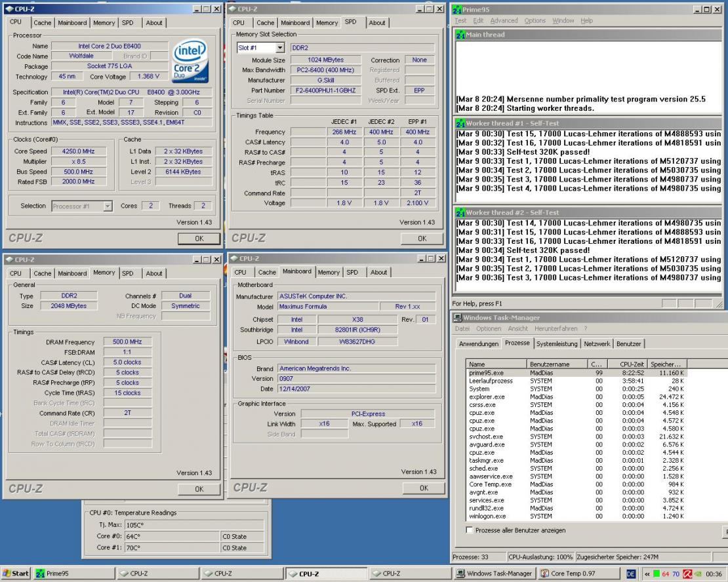Image resolution: width=728 pixels, height=582 pixels.
Task: Click OK in the Mainboard CPU-Z window
Action: tap(424, 488)
